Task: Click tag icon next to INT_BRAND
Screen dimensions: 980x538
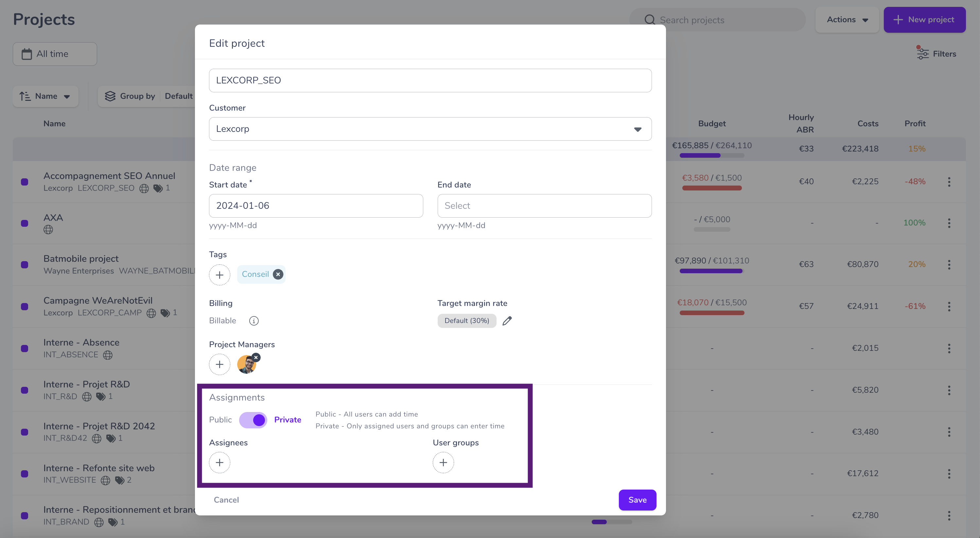Action: pyautogui.click(x=113, y=522)
